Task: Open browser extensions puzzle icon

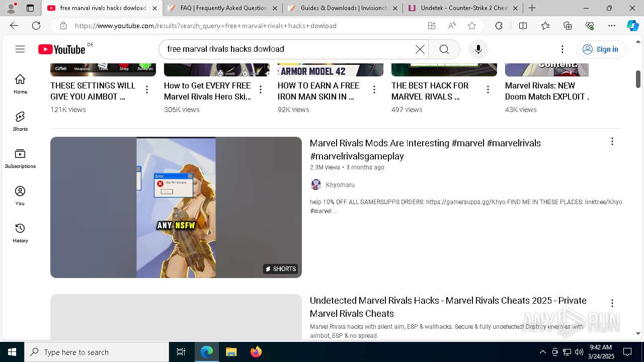Action: (x=499, y=26)
